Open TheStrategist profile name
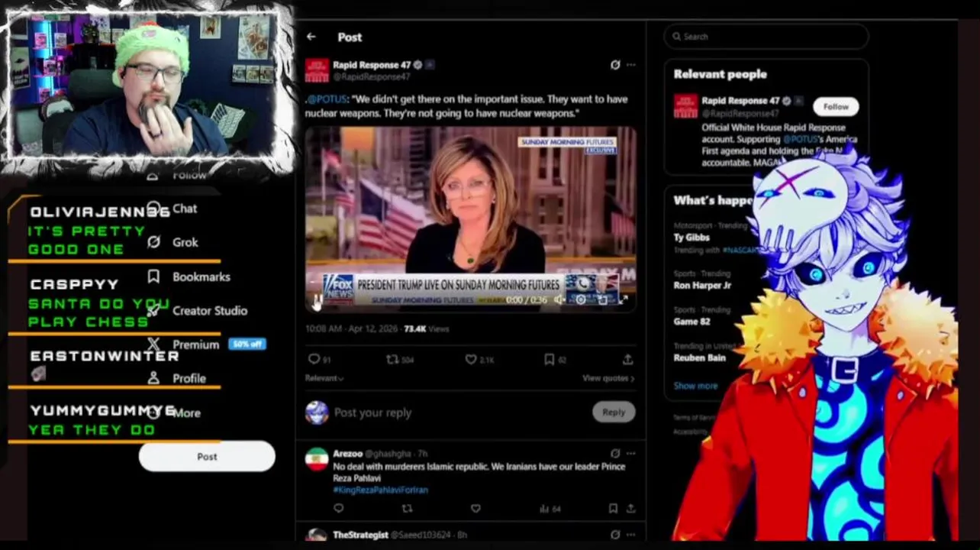 360,535
